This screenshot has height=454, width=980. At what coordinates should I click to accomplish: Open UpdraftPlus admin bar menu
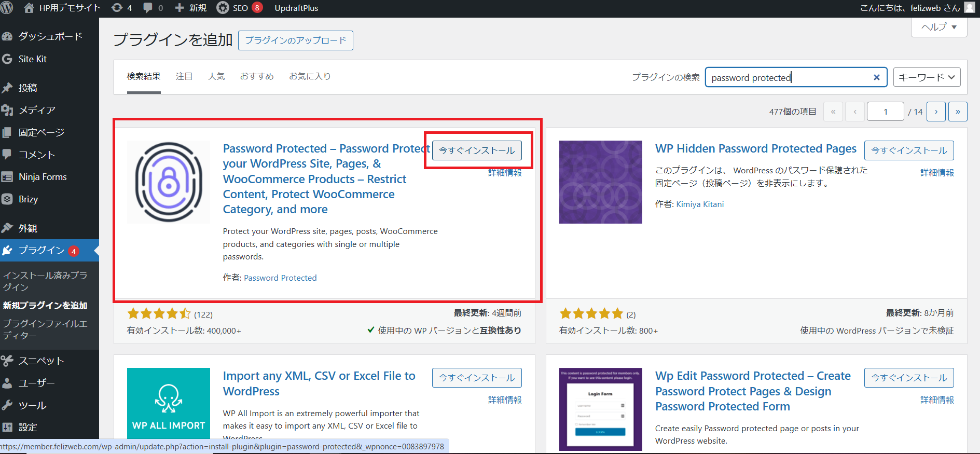click(296, 8)
